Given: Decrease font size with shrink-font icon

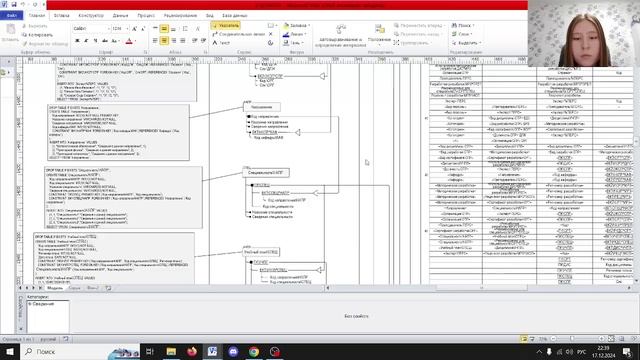Looking at the screenshot, I should 143,29.
